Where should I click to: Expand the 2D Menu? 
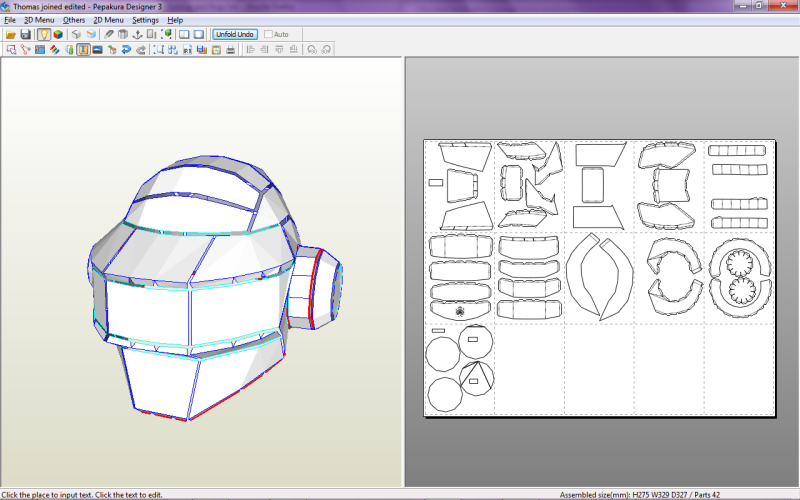108,20
